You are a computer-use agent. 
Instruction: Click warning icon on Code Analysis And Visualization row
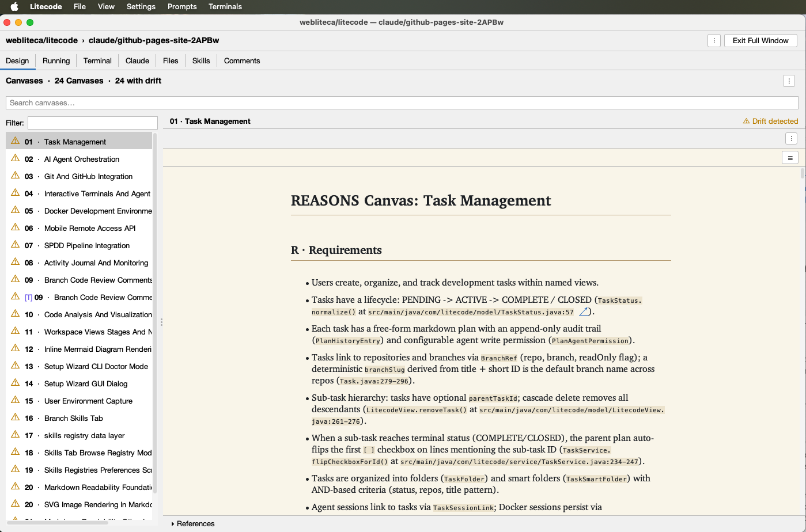point(16,314)
